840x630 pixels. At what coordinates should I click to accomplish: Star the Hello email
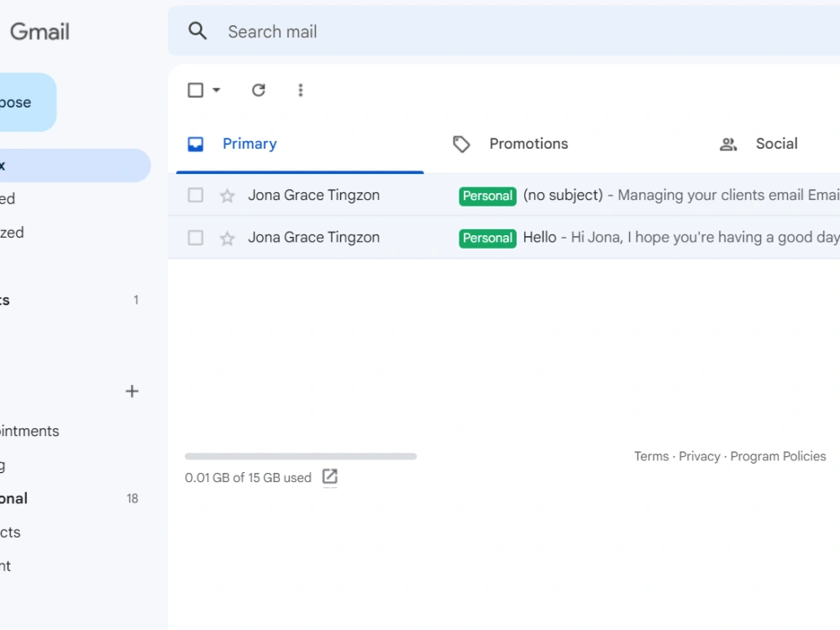pyautogui.click(x=227, y=238)
